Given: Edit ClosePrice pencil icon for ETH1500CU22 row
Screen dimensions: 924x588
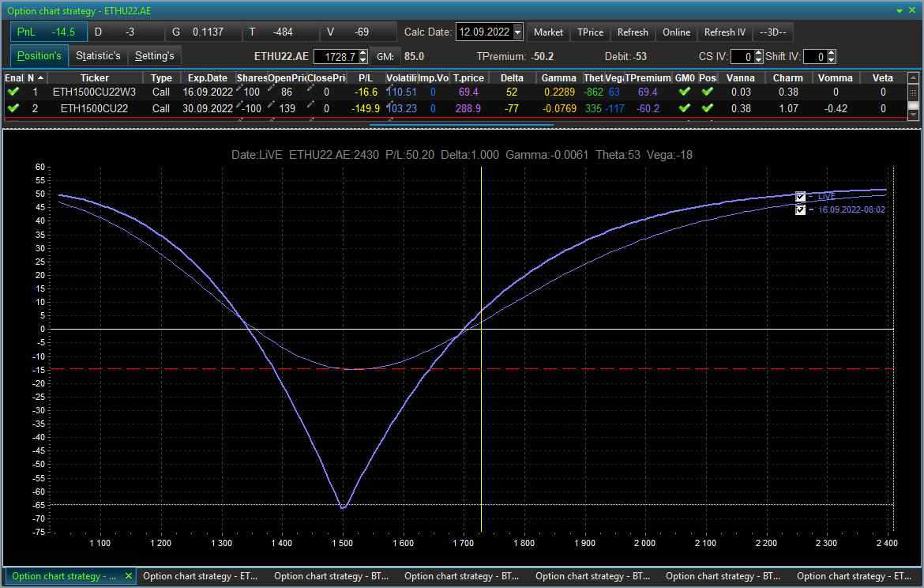Looking at the screenshot, I should click(310, 104).
